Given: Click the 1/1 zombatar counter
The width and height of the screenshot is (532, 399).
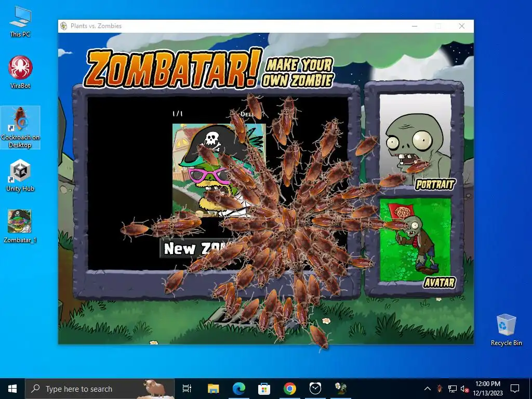Looking at the screenshot, I should [x=178, y=114].
